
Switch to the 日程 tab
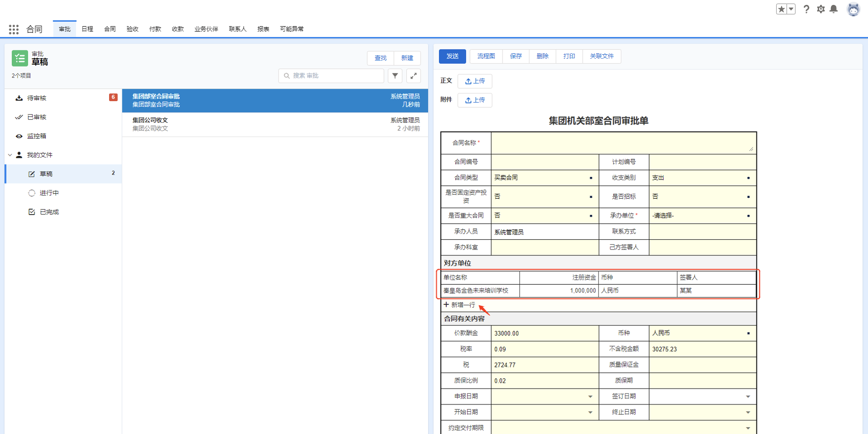click(87, 29)
